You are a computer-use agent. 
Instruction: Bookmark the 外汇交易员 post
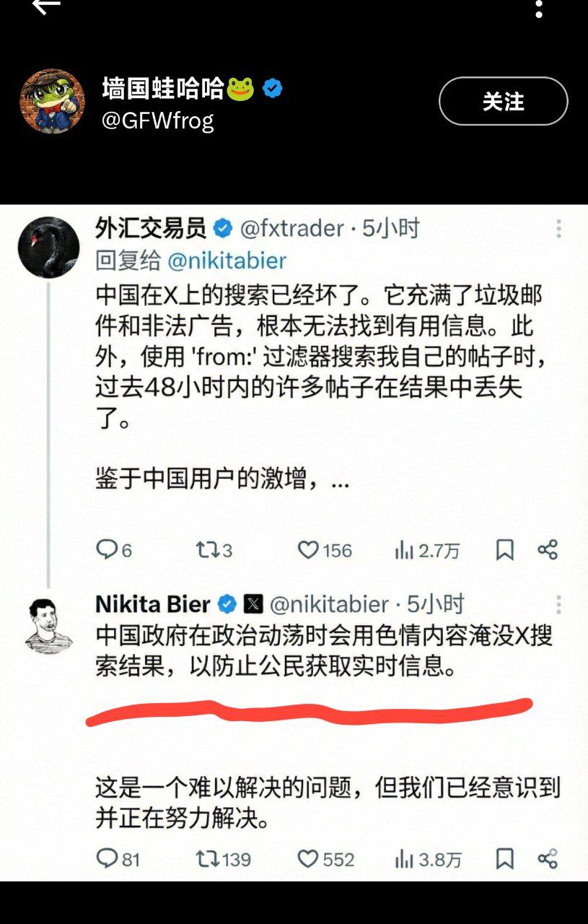[x=505, y=550]
